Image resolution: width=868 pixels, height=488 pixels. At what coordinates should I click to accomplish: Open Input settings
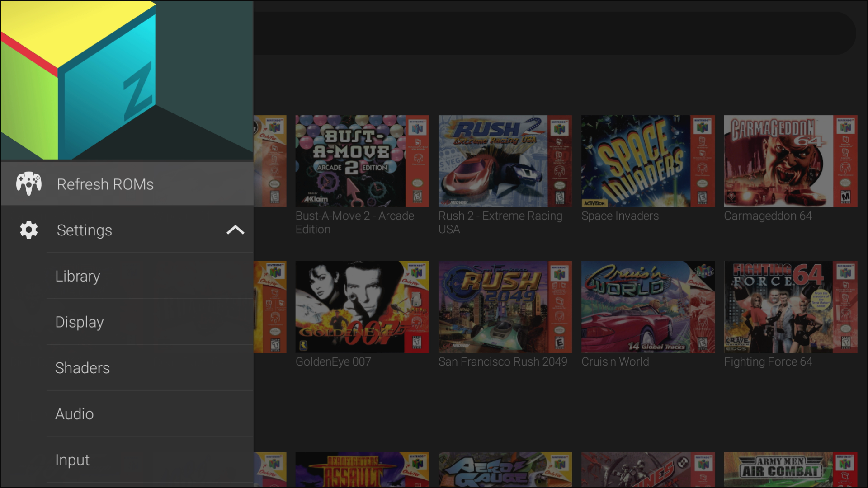72,460
